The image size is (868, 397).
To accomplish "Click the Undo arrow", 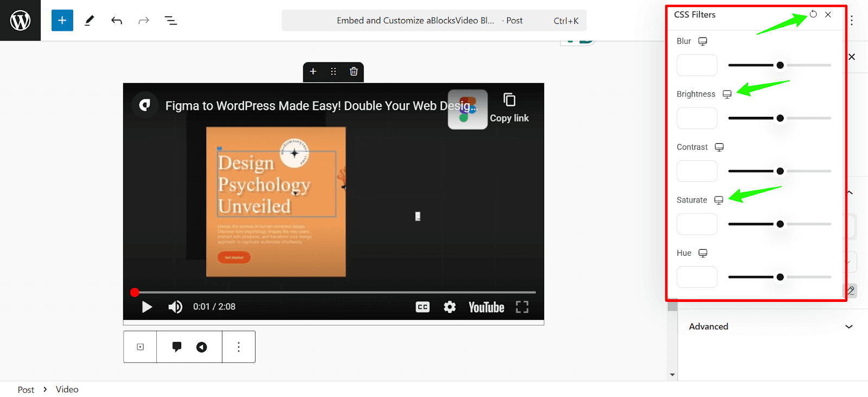I will [117, 21].
